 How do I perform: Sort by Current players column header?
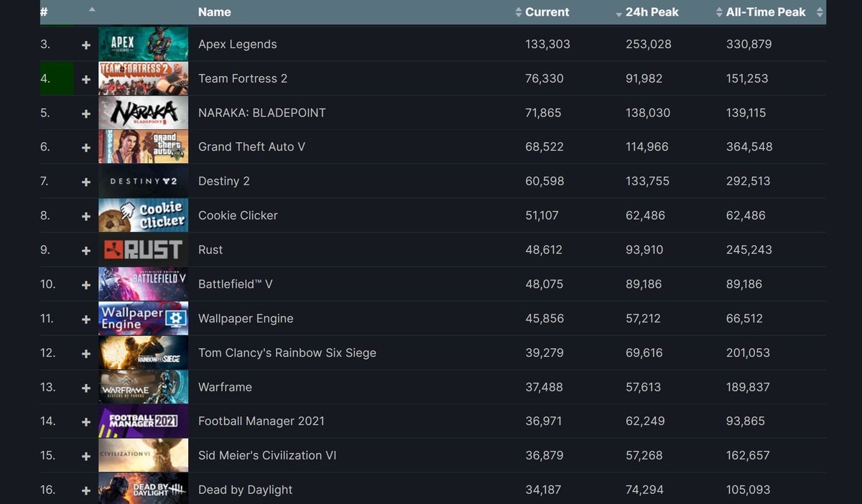tap(547, 12)
